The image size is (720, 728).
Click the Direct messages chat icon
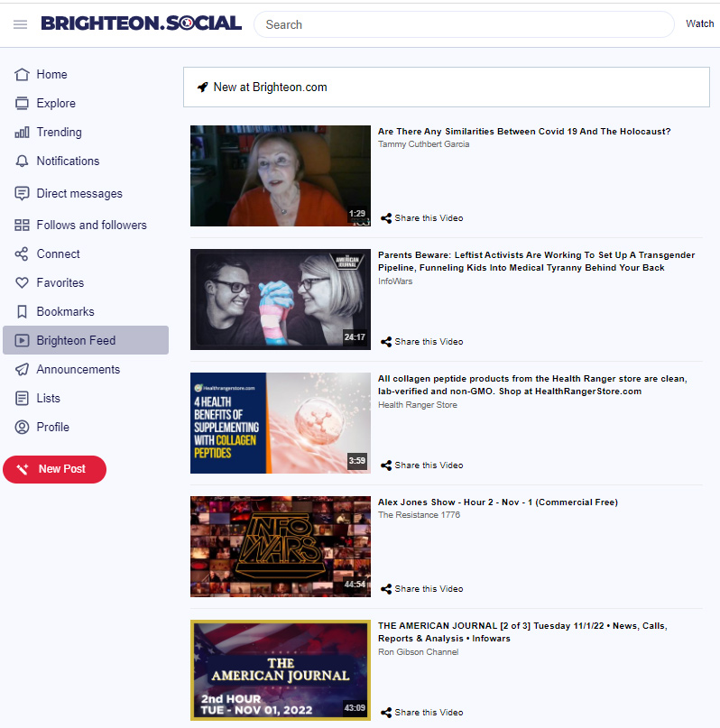[x=22, y=193]
